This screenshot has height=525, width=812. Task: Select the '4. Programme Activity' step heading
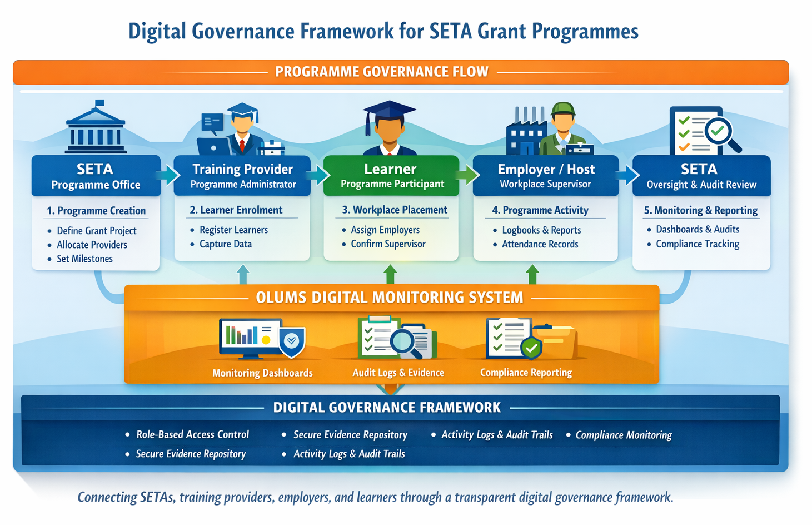(x=540, y=210)
